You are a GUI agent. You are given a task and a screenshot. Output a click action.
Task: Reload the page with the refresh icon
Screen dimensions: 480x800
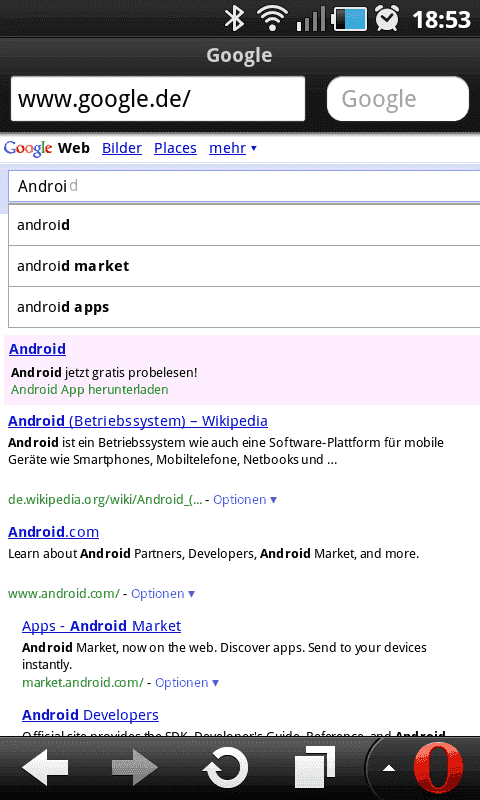[225, 767]
